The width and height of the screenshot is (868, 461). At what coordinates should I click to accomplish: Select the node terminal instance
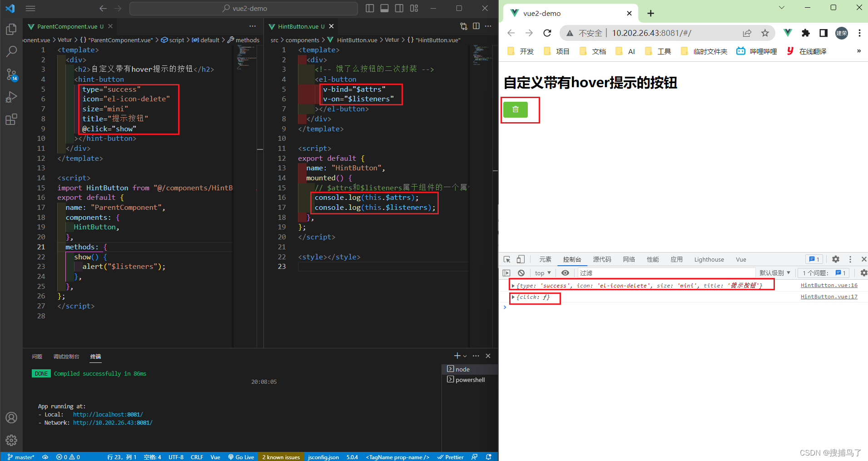click(470, 369)
